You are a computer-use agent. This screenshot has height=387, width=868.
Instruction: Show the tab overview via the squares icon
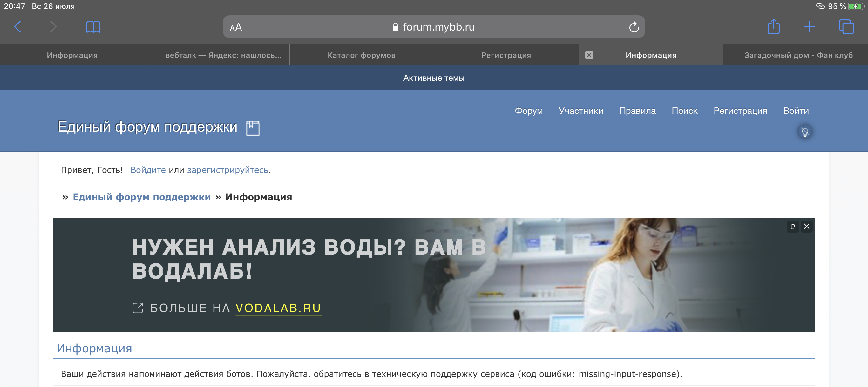point(846,27)
